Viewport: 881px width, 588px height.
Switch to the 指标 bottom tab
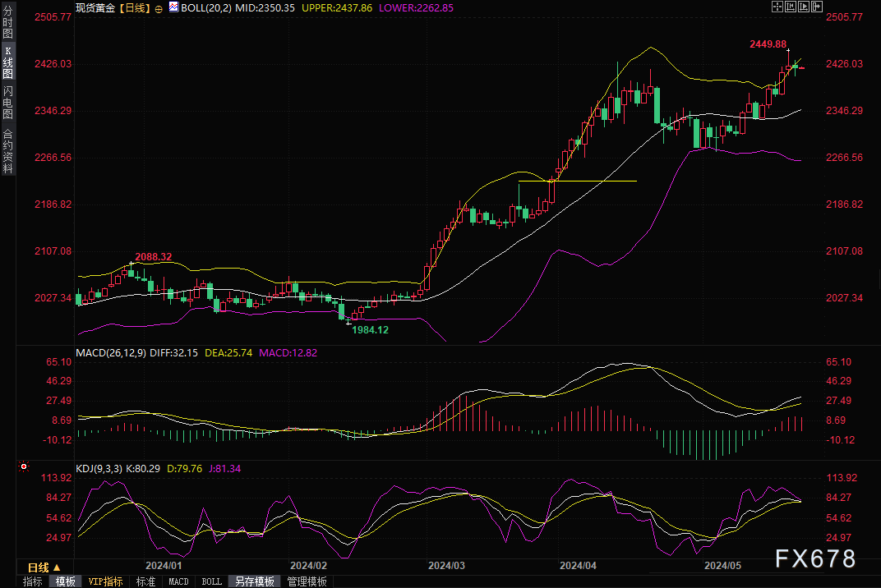33,581
